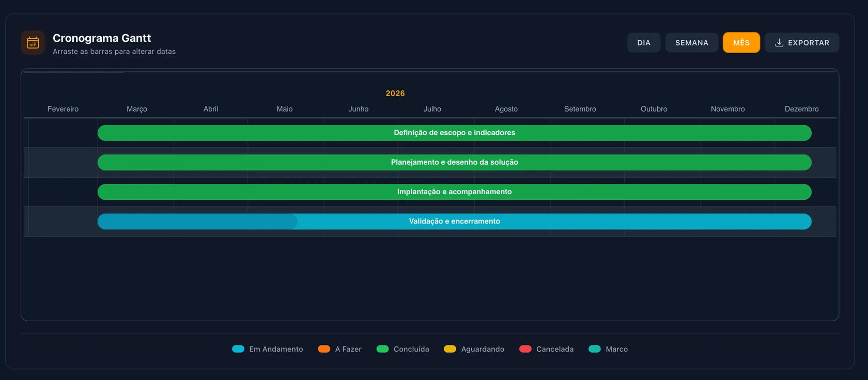The height and width of the screenshot is (380, 868).
Task: Click the green Concluída legend swatch
Action: pos(382,349)
